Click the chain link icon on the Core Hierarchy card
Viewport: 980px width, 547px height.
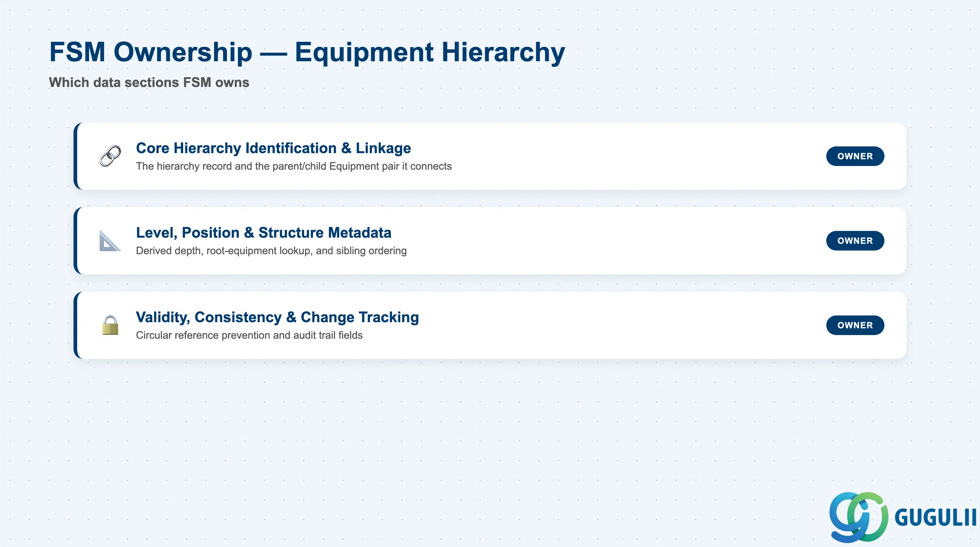[110, 156]
